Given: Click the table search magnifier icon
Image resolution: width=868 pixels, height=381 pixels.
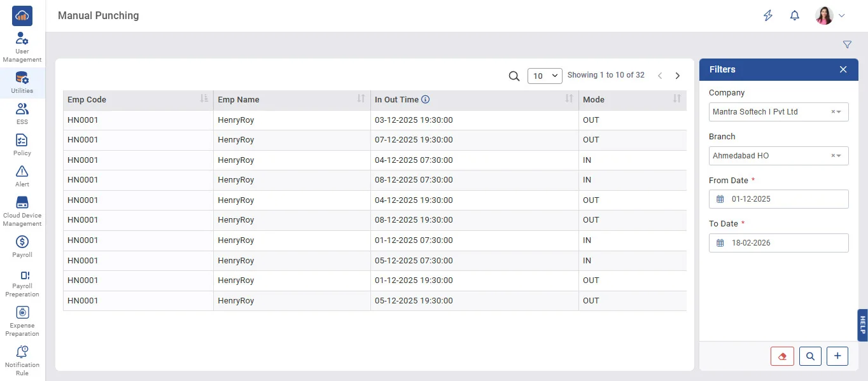Looking at the screenshot, I should point(514,76).
